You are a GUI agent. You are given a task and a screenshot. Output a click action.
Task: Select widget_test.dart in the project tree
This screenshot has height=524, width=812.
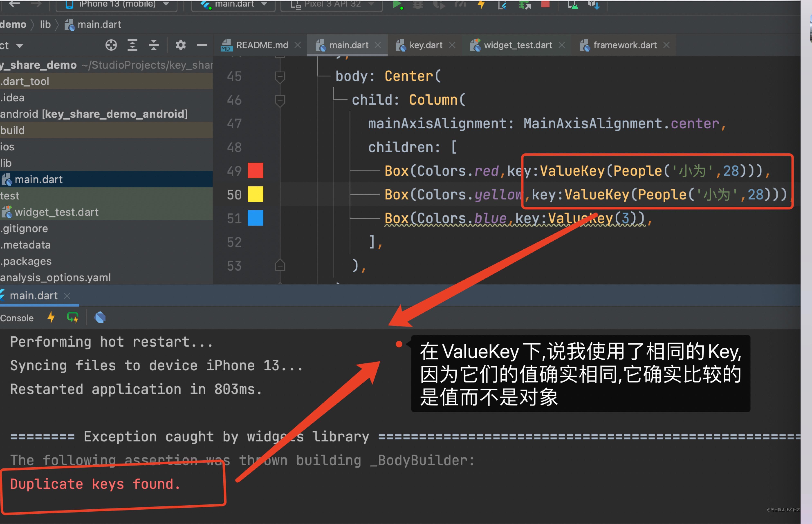(56, 212)
